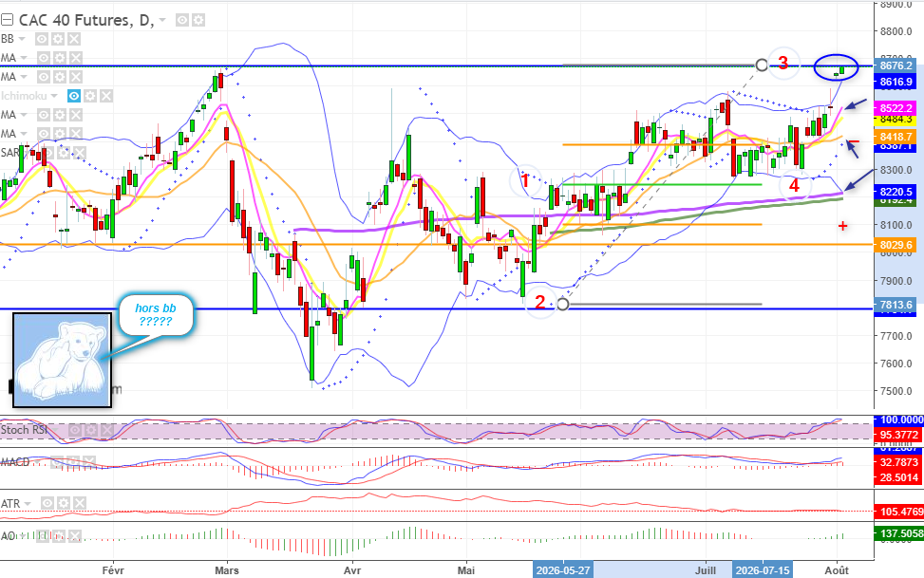Click the 8522.2 magenta price label
This screenshot has height=578, width=924.
pos(896,108)
